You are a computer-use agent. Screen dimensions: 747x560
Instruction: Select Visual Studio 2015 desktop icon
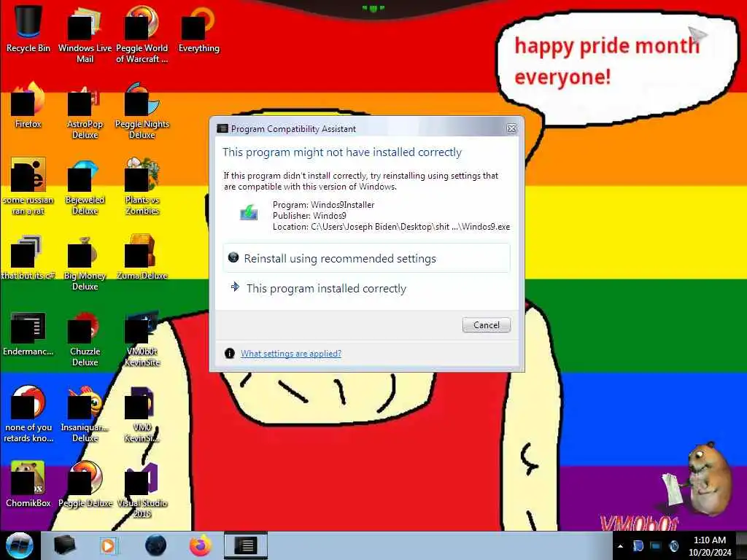(142, 490)
